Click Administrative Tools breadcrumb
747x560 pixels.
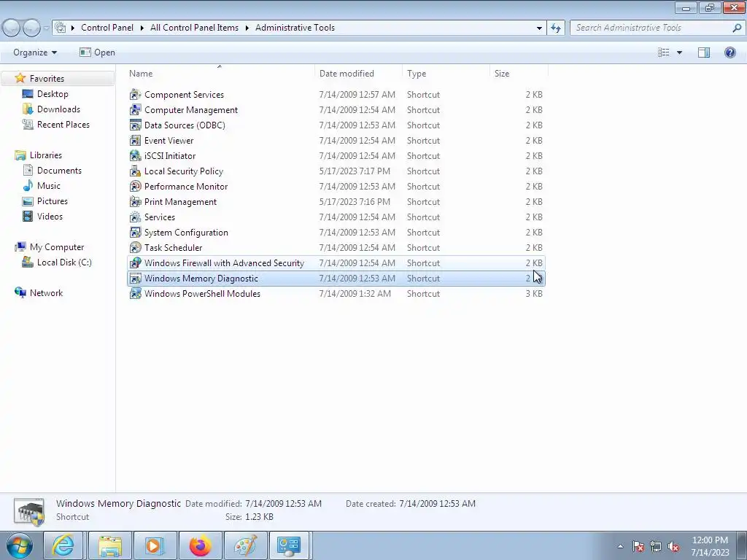click(x=295, y=28)
